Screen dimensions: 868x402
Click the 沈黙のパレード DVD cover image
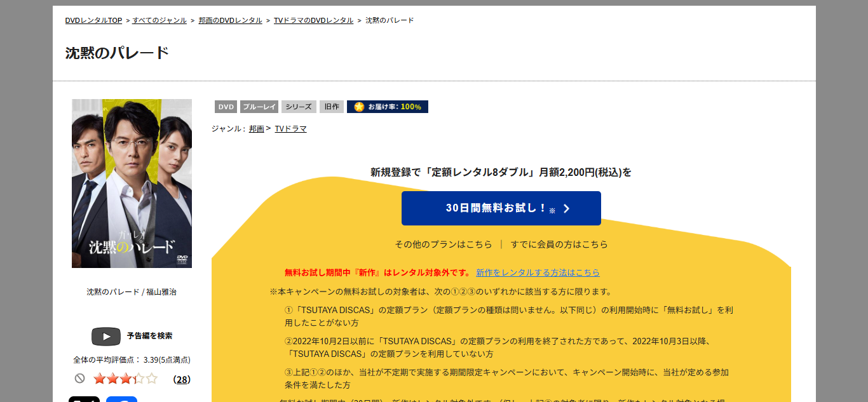(132, 184)
